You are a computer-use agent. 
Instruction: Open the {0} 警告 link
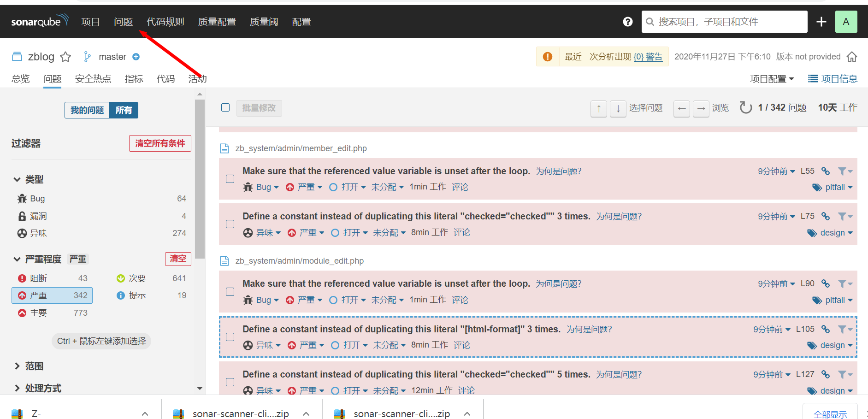pyautogui.click(x=648, y=57)
